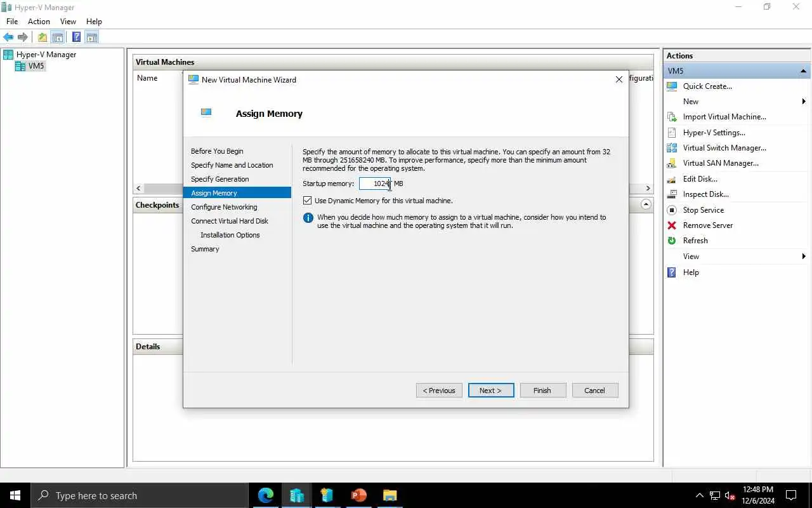Click the taskbar clock and date
This screenshot has height=508, width=812.
758,495
